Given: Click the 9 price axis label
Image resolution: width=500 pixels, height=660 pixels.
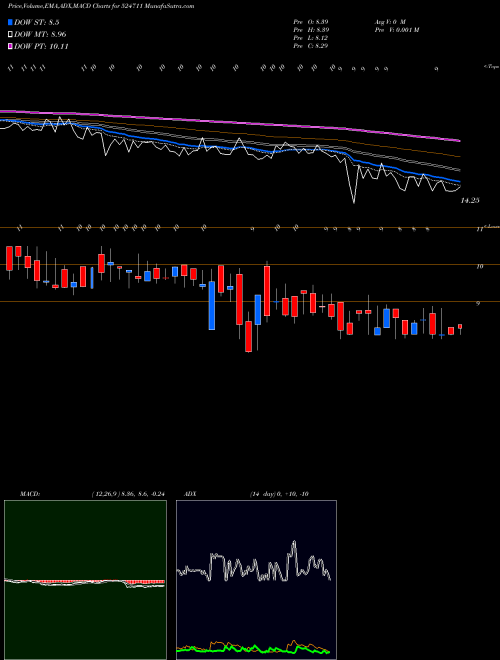Looking at the screenshot, I should coord(478,303).
